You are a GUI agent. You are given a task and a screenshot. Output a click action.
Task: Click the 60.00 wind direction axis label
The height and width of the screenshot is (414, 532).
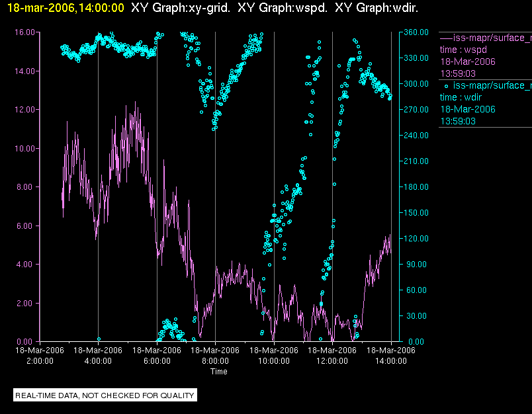pyautogui.click(x=418, y=290)
